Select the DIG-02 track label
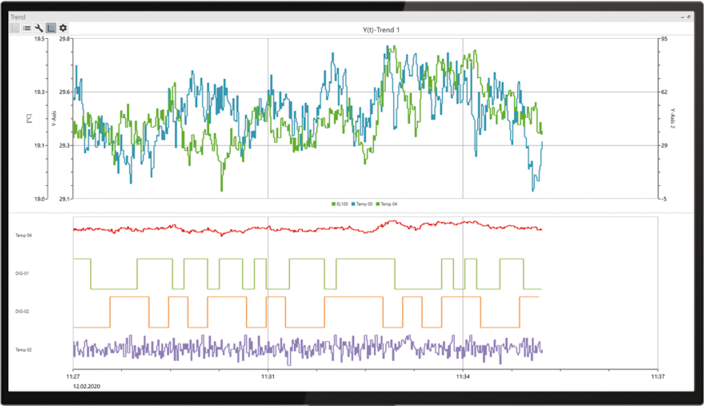 22,312
